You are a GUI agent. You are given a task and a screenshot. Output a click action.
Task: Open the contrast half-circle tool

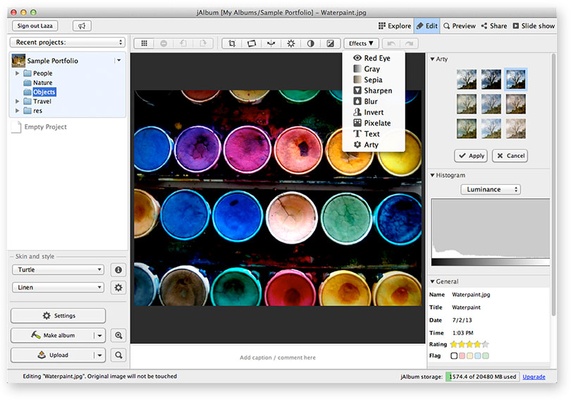310,43
